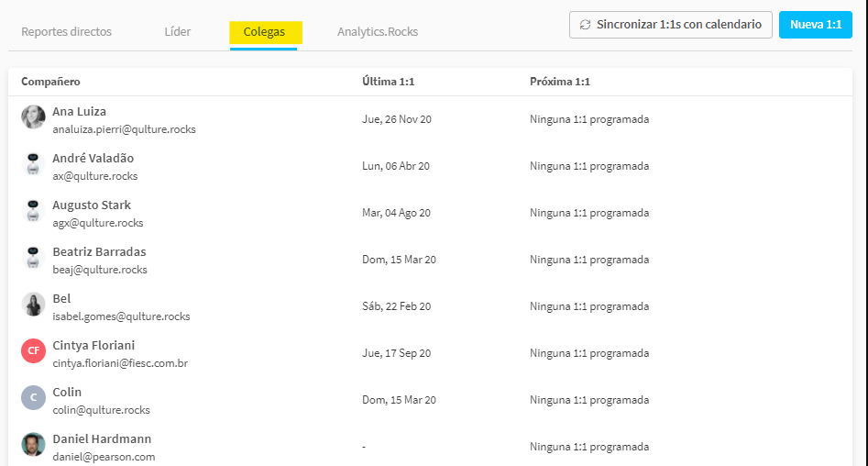Click the Próxima 1:1 column header
Viewport: 868px width, 466px height.
click(560, 82)
